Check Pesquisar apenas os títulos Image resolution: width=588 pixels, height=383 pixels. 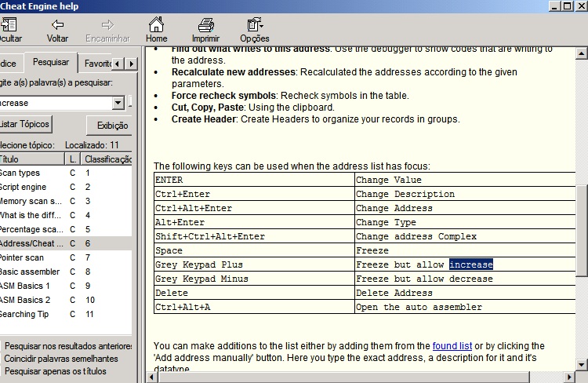(55, 371)
